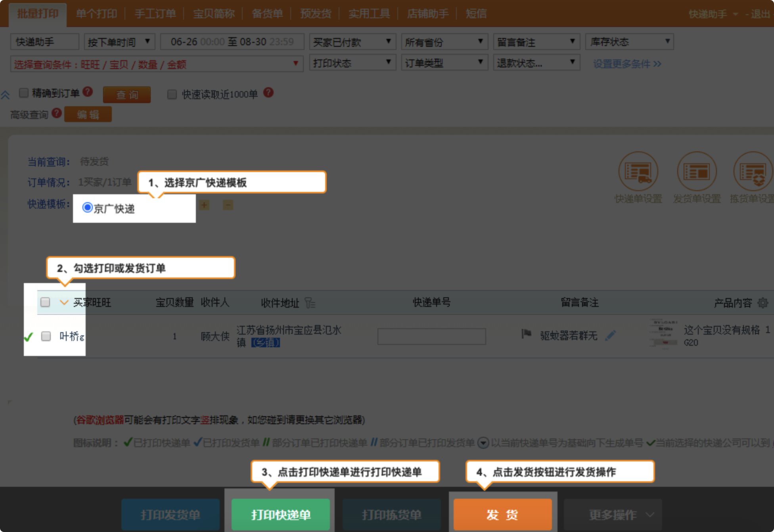Click the recipient name 顾大侠

pyautogui.click(x=215, y=336)
